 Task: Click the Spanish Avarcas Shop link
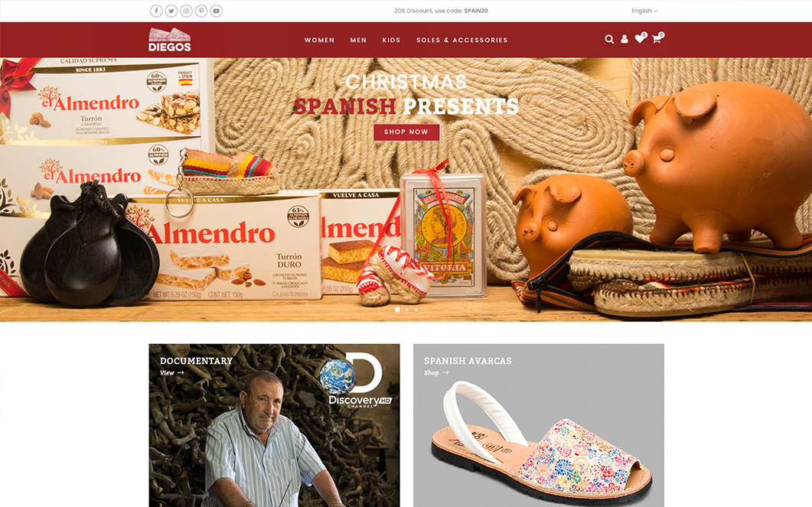(436, 372)
